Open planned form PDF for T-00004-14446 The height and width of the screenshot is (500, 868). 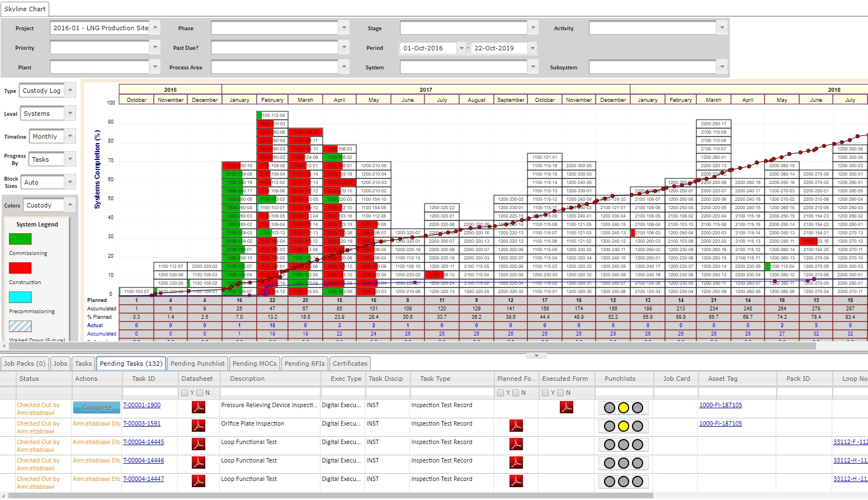coord(516,463)
